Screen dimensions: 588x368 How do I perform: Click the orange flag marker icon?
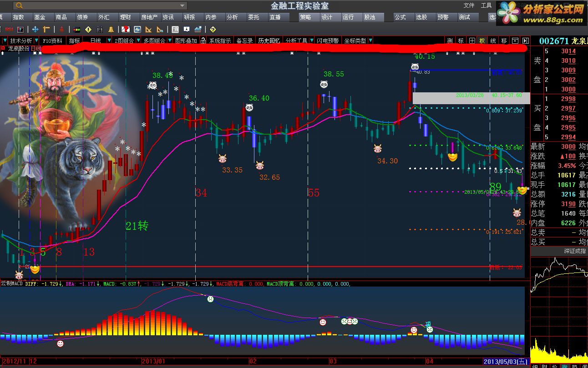click(x=46, y=29)
